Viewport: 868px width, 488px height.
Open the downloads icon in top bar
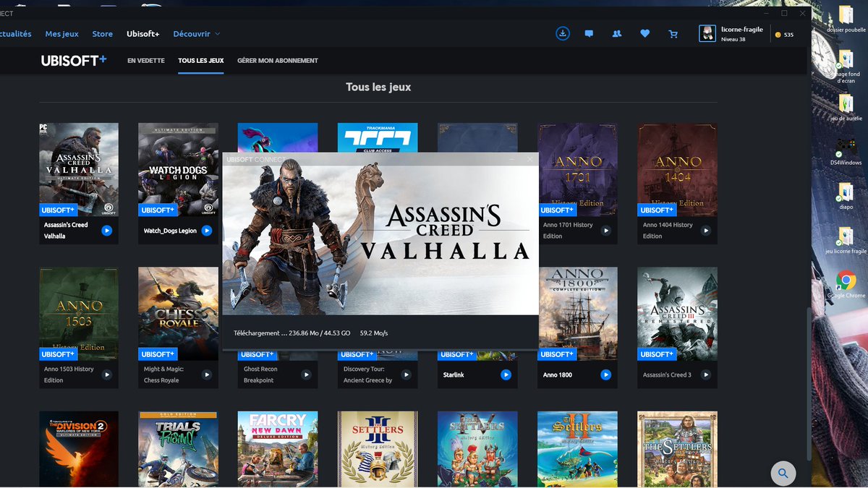(562, 33)
